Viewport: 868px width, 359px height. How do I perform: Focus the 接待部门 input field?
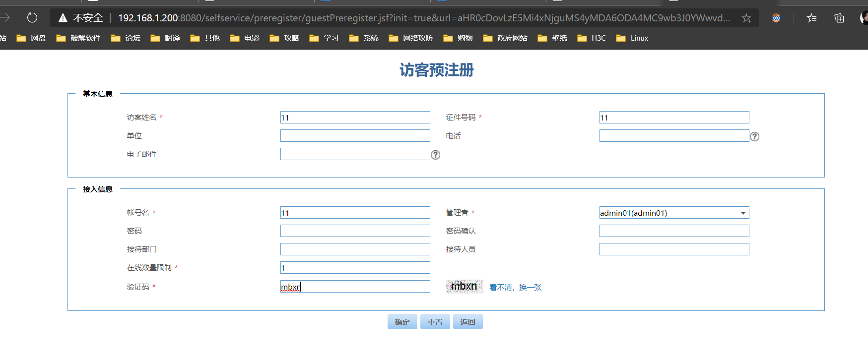point(355,249)
